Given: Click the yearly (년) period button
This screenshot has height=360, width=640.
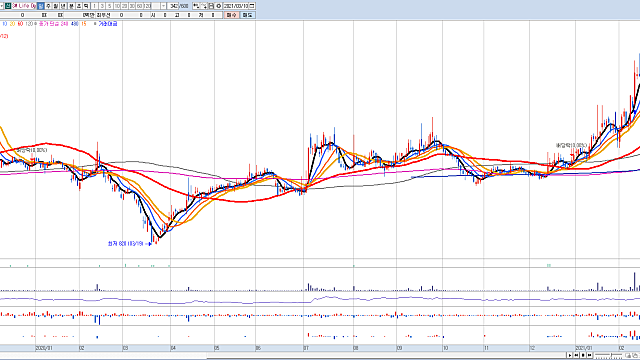Looking at the screenshot, I should (x=63, y=6).
